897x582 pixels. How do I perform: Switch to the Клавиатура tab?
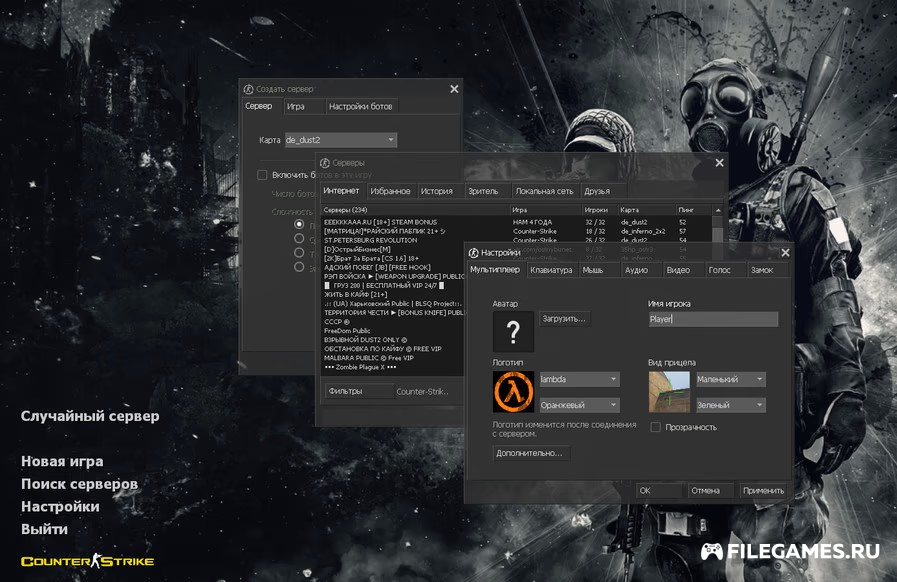551,270
